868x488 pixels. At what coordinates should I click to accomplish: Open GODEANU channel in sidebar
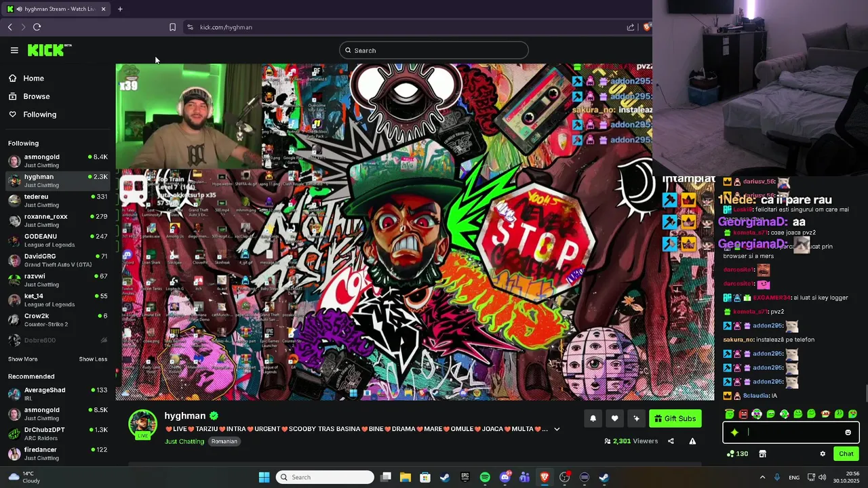[58, 240]
